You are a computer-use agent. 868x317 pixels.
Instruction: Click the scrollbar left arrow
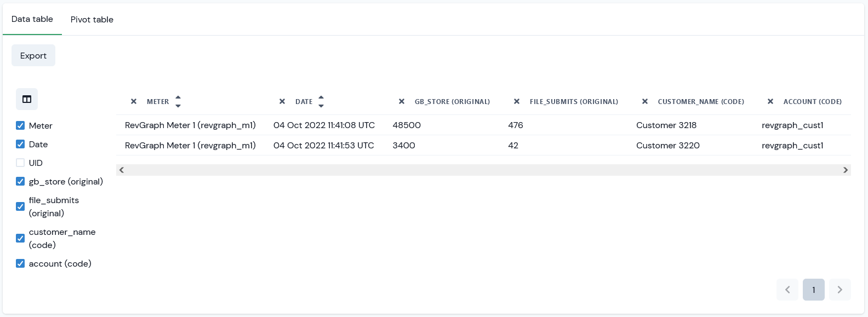[122, 170]
